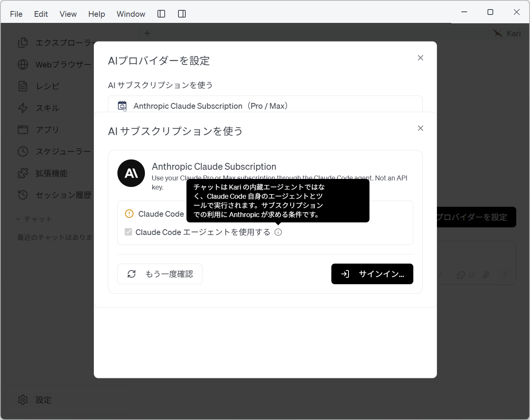
Task: Click the Kari logo at top right
Action: (x=498, y=33)
